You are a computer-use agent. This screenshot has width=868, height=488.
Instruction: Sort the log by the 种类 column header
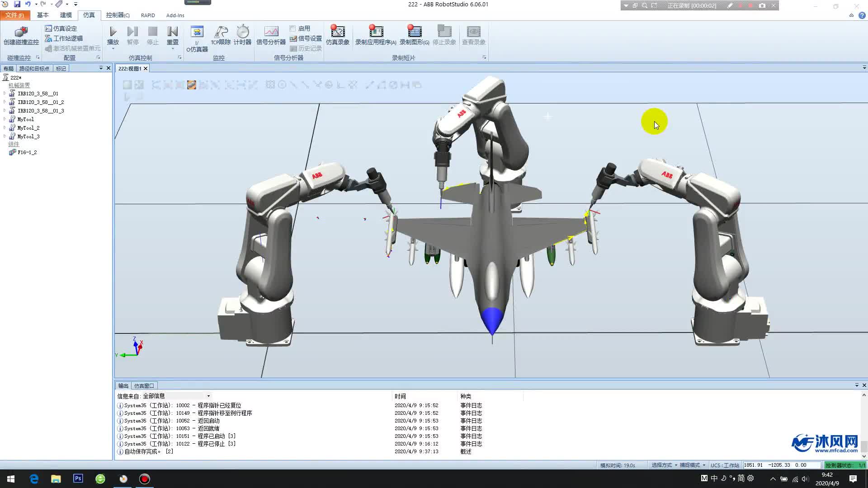click(466, 396)
